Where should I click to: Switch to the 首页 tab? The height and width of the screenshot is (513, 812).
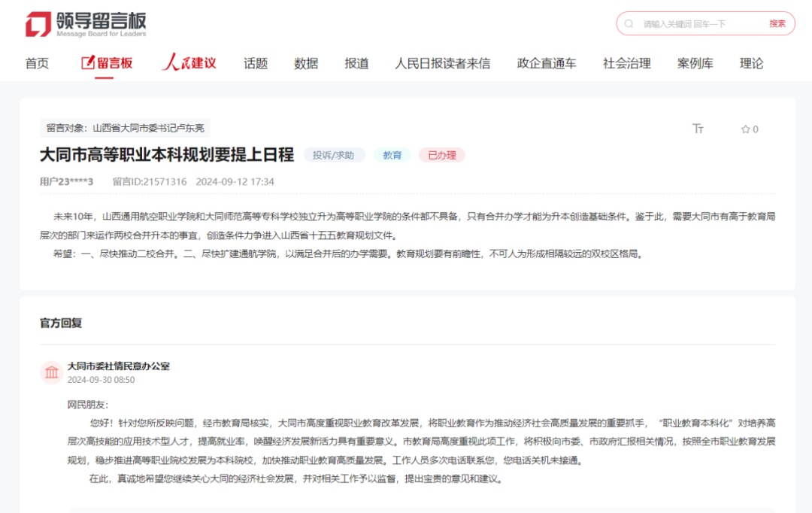pyautogui.click(x=38, y=64)
